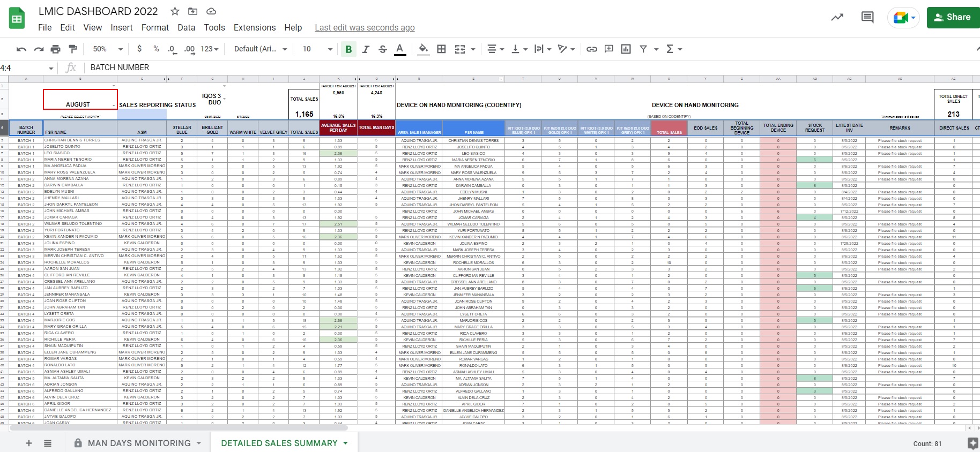980x452 pixels.
Task: Format as currency with dollar icon
Action: click(x=139, y=49)
